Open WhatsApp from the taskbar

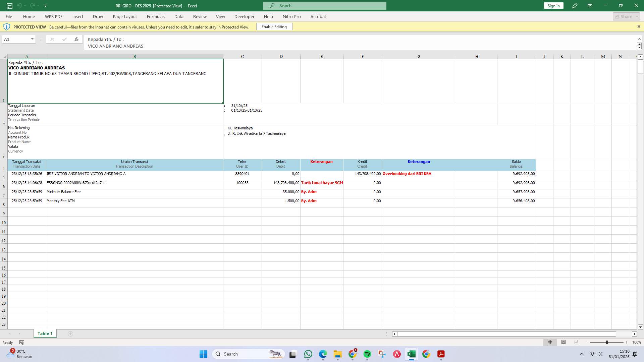coord(308,354)
